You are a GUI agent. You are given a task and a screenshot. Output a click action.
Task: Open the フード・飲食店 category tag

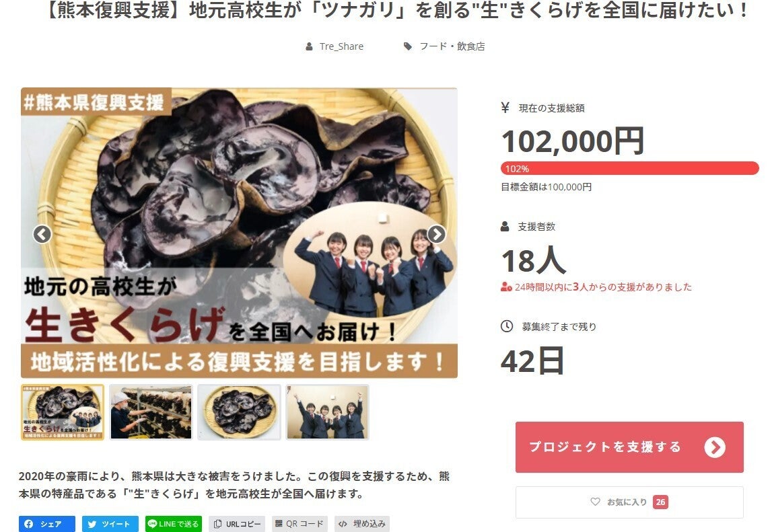[452, 46]
